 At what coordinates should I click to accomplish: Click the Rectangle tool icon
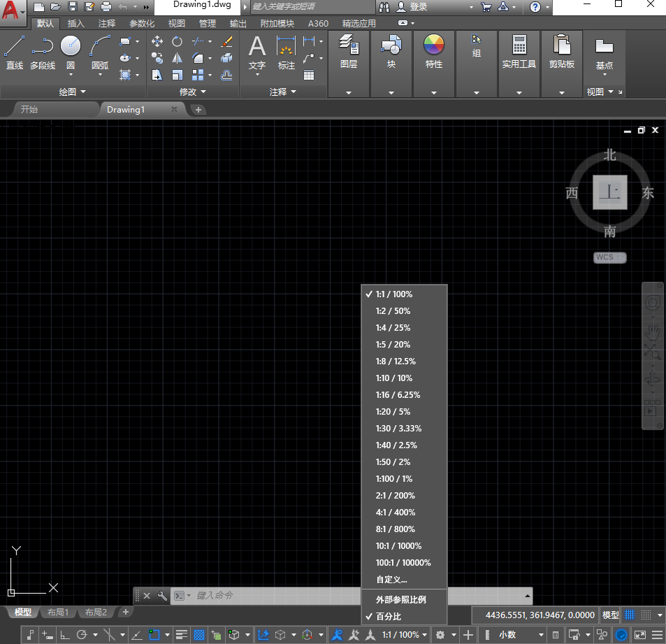(x=125, y=41)
